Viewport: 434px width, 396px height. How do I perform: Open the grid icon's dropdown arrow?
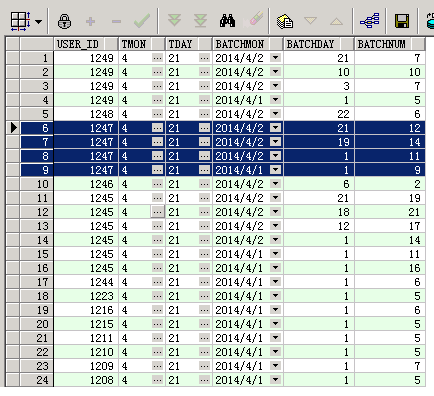[39, 22]
